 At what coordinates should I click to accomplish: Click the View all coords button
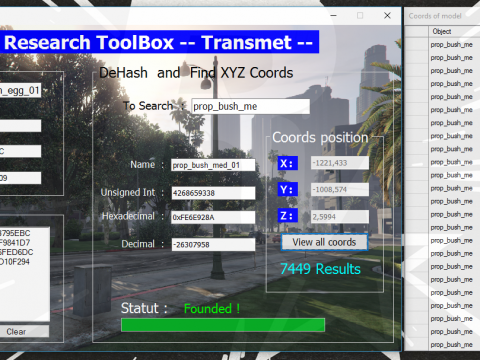pos(324,242)
